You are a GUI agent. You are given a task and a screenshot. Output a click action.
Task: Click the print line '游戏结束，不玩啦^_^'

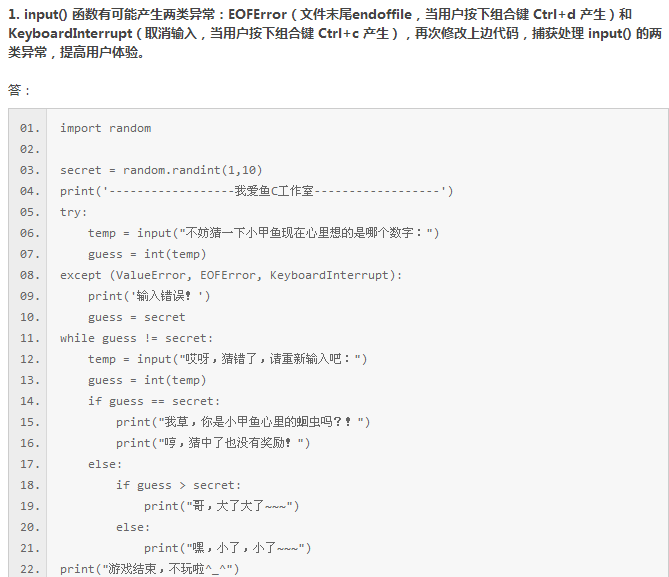click(x=149, y=569)
